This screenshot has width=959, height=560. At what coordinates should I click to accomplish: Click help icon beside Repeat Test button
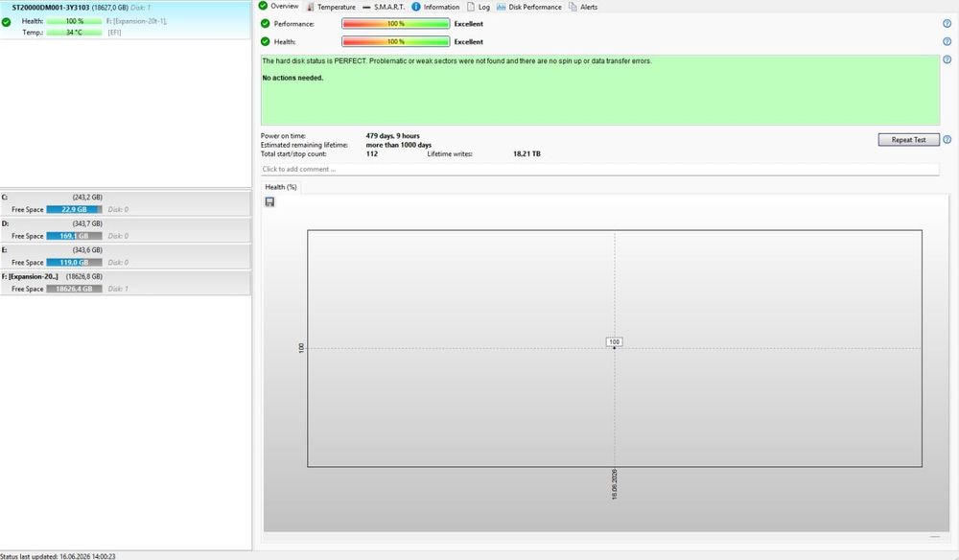947,139
